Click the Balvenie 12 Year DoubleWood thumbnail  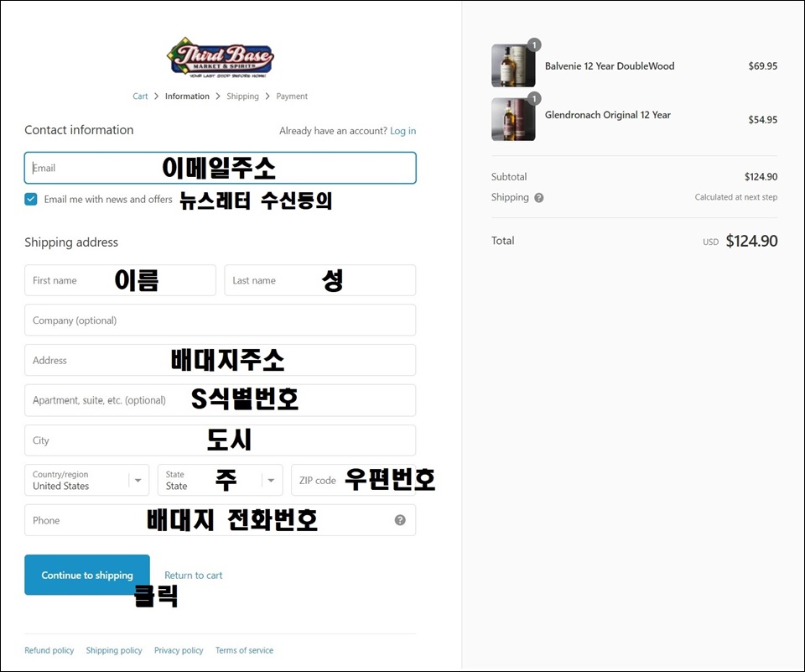[x=513, y=65]
